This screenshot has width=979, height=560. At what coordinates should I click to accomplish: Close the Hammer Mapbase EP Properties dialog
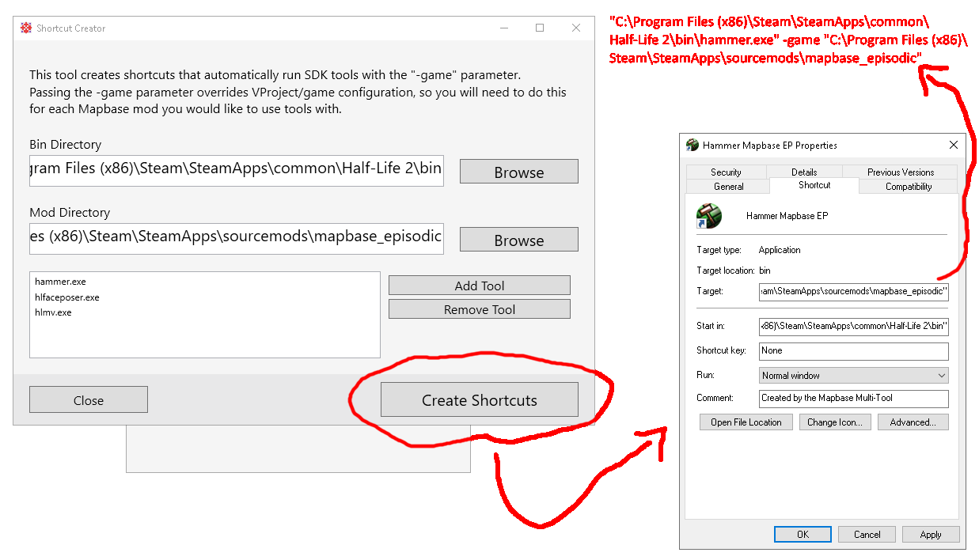(x=953, y=146)
